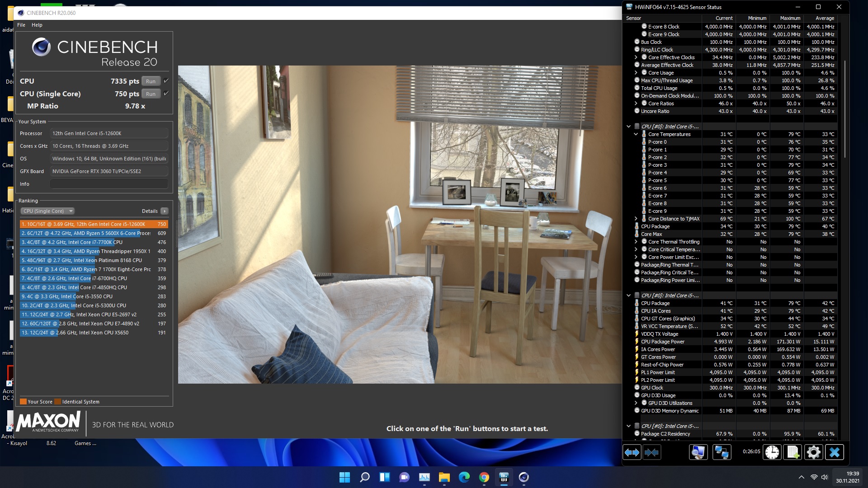Click the clock and date in system tray
The width and height of the screenshot is (868, 488).
tap(847, 477)
